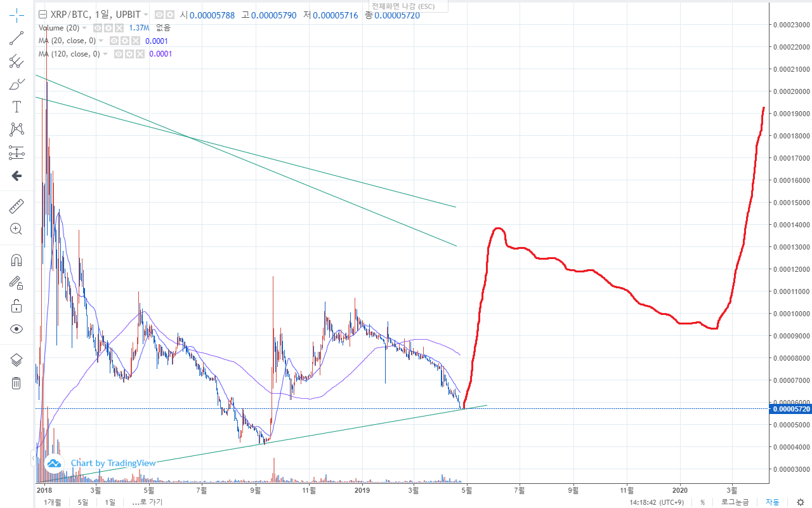Select the Measure ruler tool
Viewport: 812px width, 508px height.
[16, 206]
